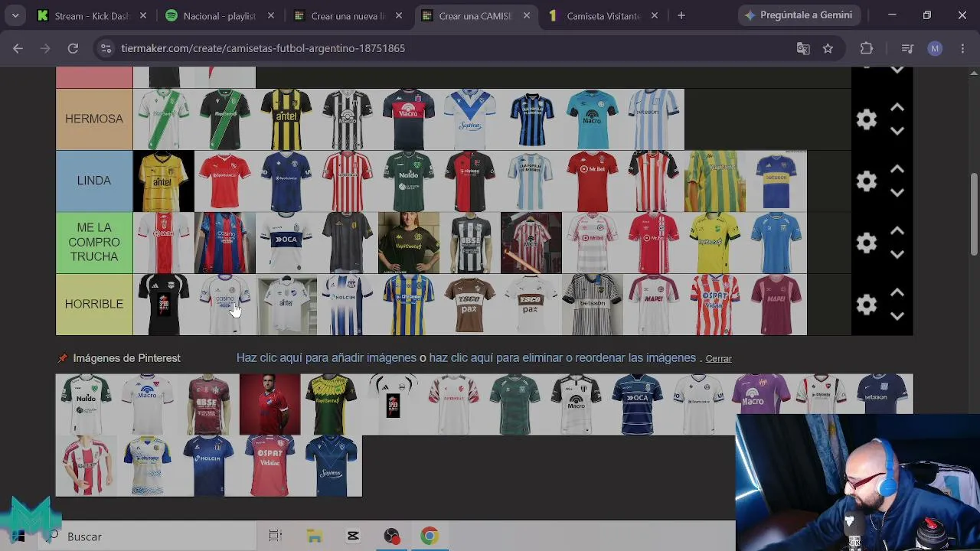Open a new browser tab
Screen dimensions: 980x551
[681, 15]
